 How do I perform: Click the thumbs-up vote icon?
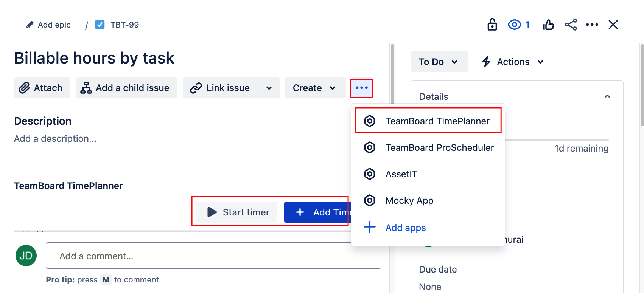[x=548, y=25]
